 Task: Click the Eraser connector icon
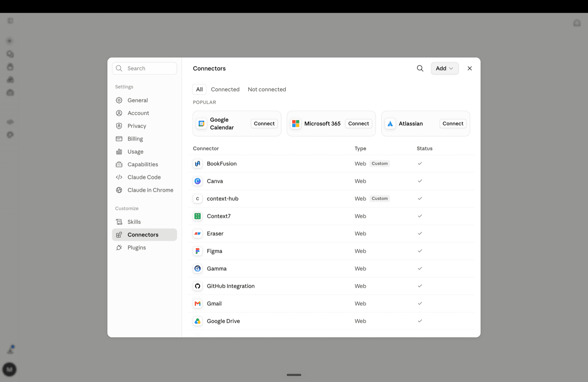point(198,233)
